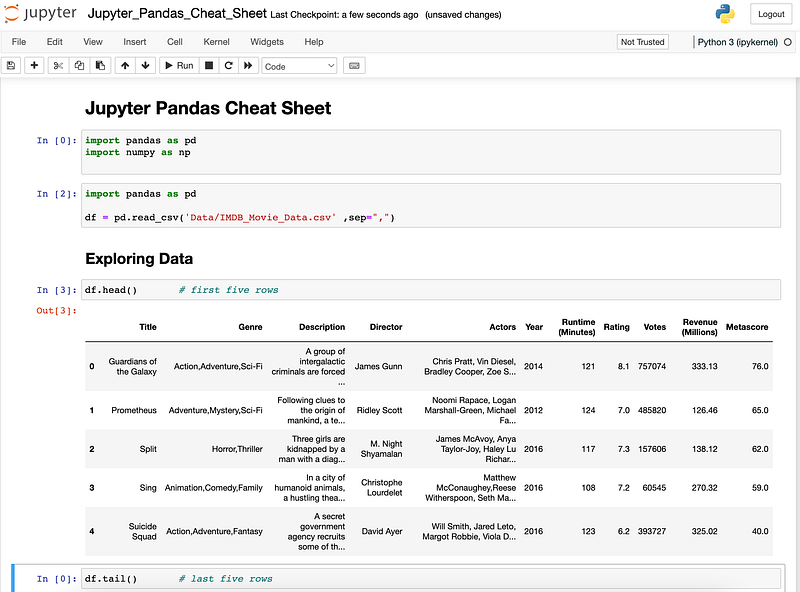Click the Guardians of the Galaxy title cell
The image size is (800, 592).
tap(133, 366)
